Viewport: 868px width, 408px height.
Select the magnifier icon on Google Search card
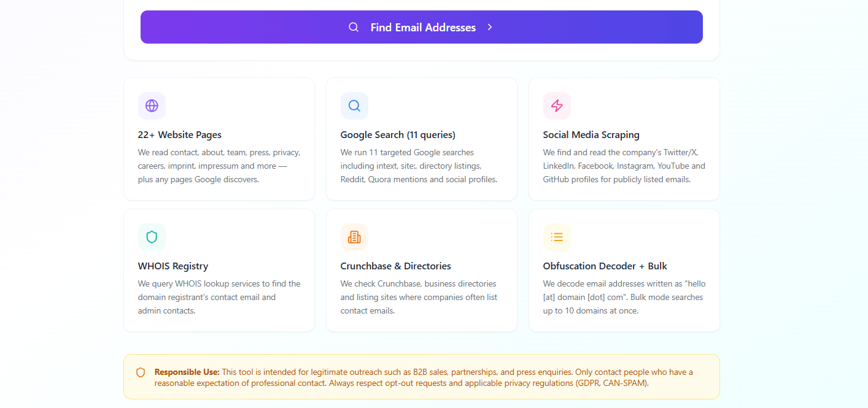[354, 106]
